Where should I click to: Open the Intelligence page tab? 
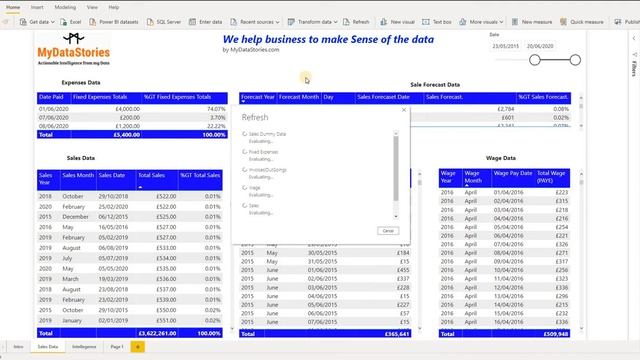pos(84,347)
